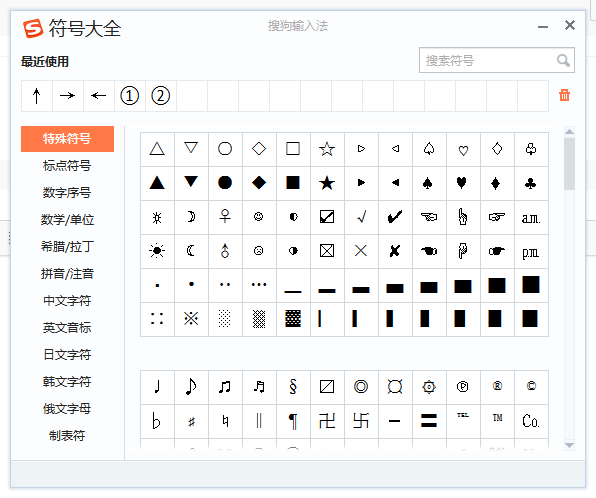This screenshot has width=596, height=498.
Task: Choose the registered trademark ® symbol
Action: (x=497, y=387)
